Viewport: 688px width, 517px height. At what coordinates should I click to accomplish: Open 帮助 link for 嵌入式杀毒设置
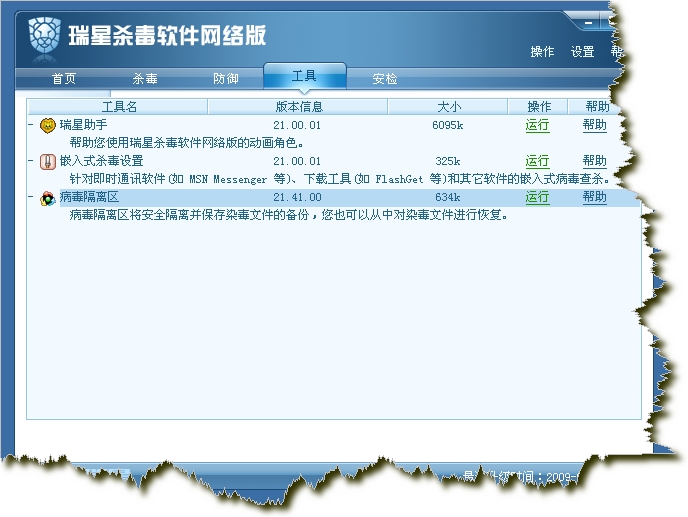(x=595, y=162)
